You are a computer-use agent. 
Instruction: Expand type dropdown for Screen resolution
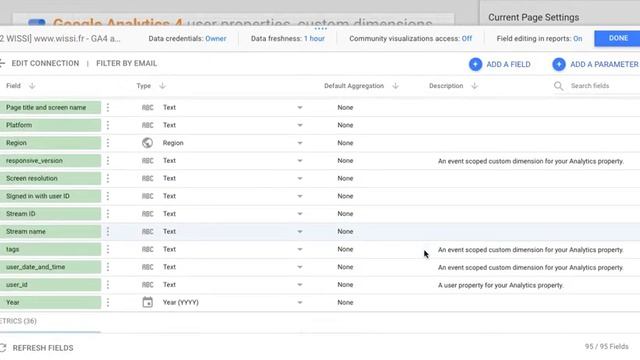tap(300, 179)
